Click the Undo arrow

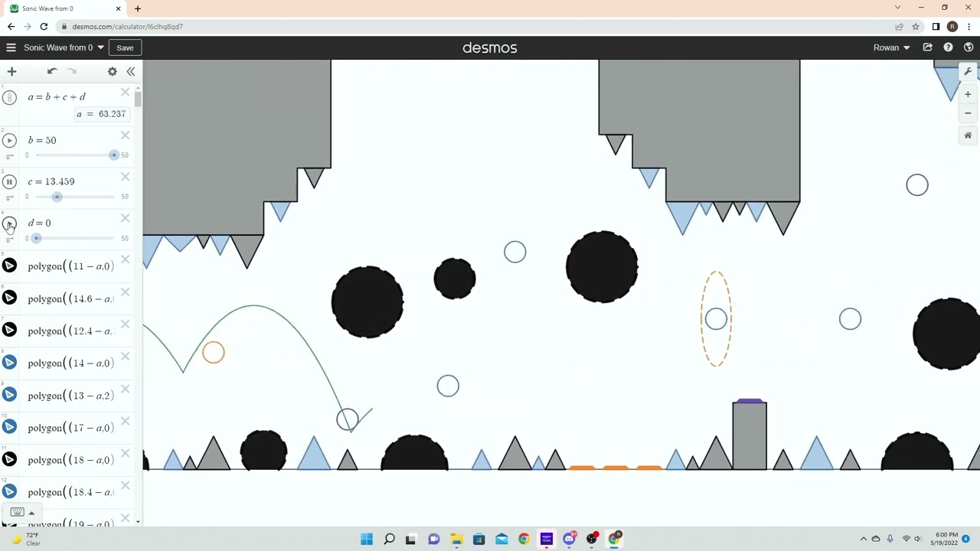52,71
